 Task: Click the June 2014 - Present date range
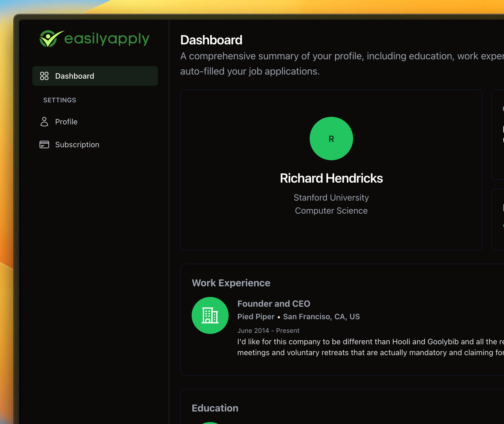[268, 331]
